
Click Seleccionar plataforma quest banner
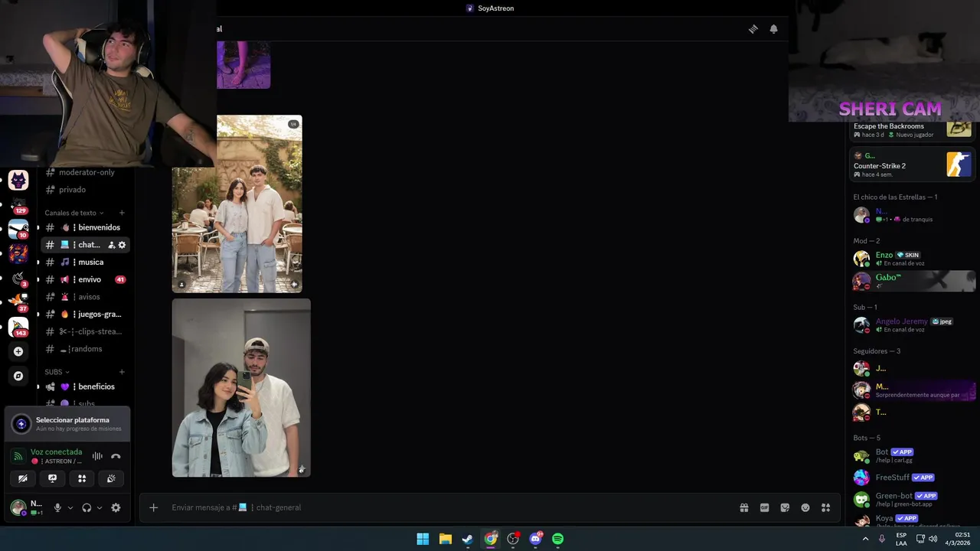67,424
